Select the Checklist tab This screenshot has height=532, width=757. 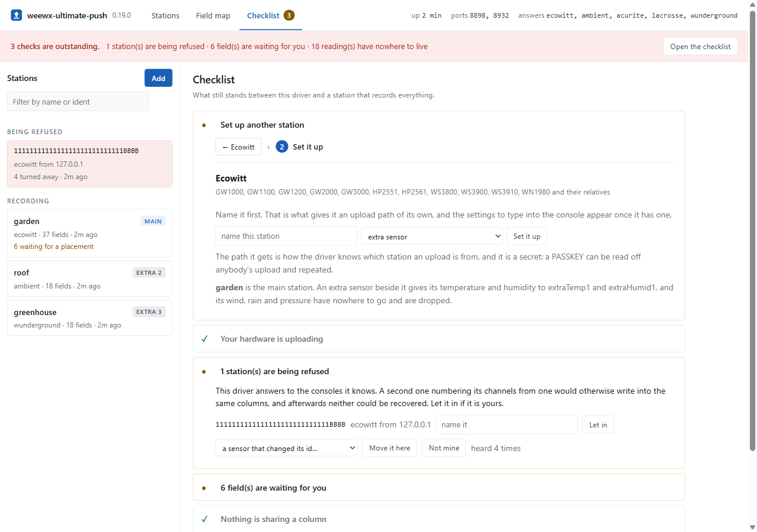(271, 15)
